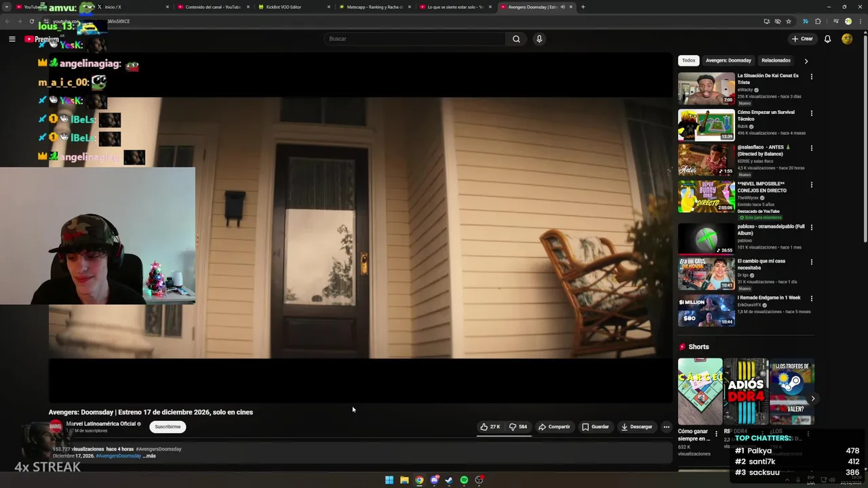Open "Cómo Empezar un Survival Técnico" thumbnail
This screenshot has height=488, width=868.
point(706,125)
